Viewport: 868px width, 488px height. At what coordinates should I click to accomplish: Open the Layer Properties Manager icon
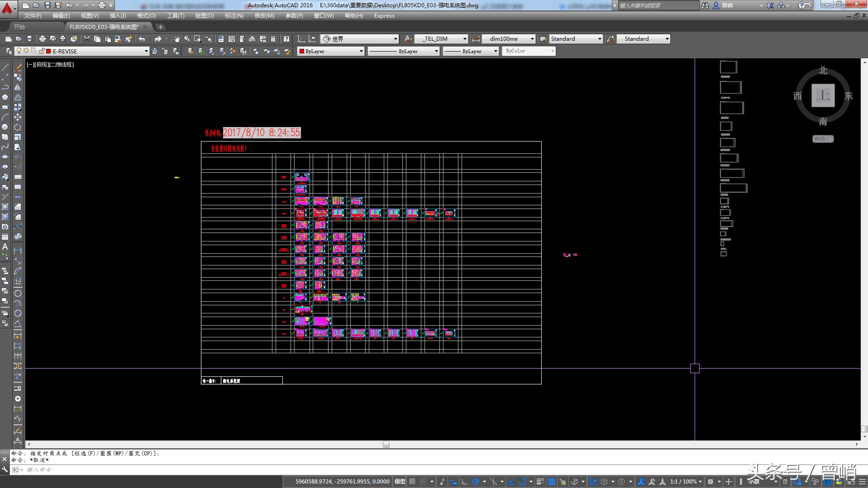(x=8, y=51)
